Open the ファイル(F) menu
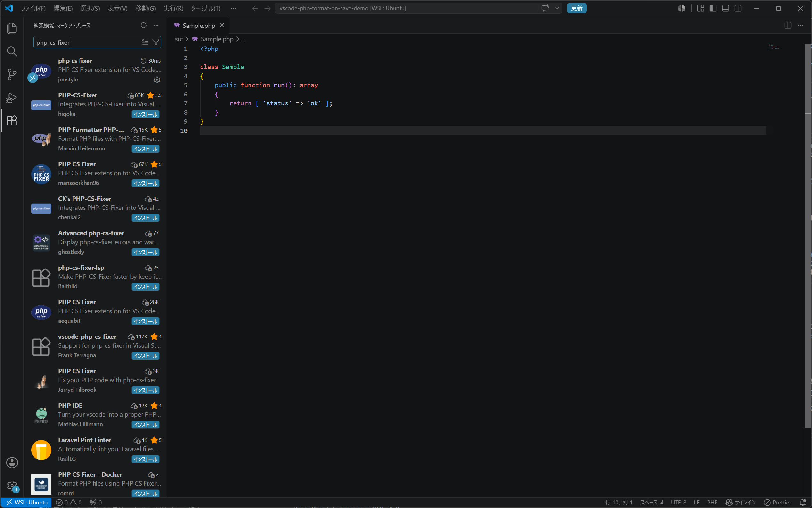 [x=33, y=8]
